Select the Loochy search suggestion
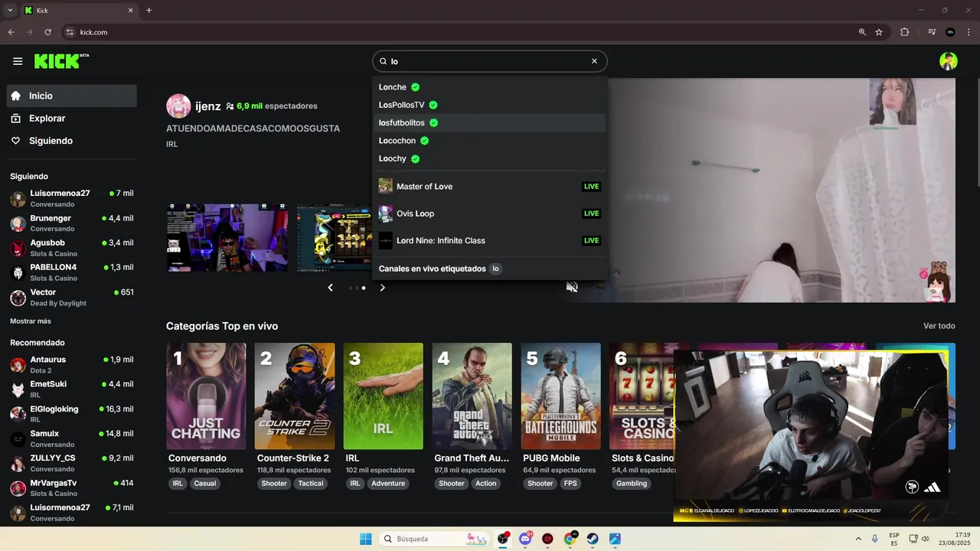 [x=490, y=158]
